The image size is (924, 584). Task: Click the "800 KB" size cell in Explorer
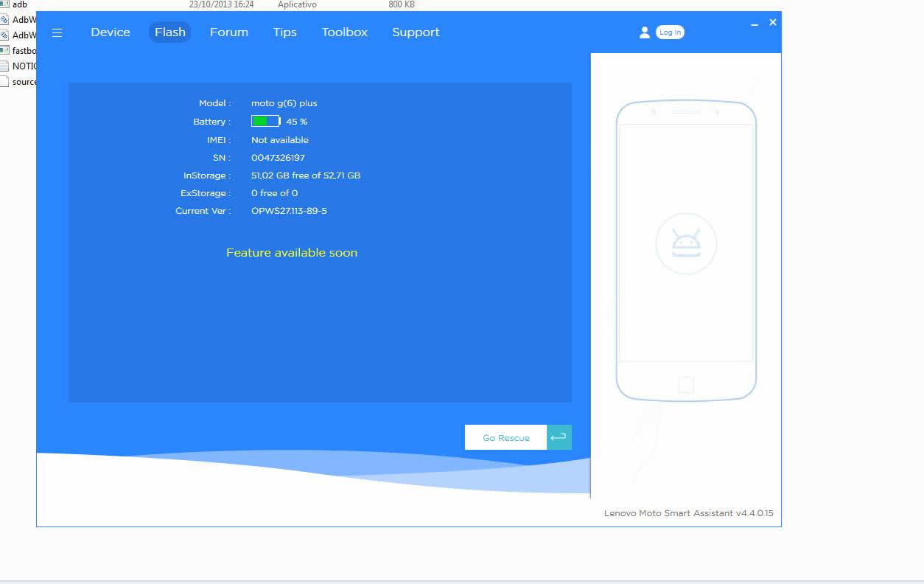402,4
